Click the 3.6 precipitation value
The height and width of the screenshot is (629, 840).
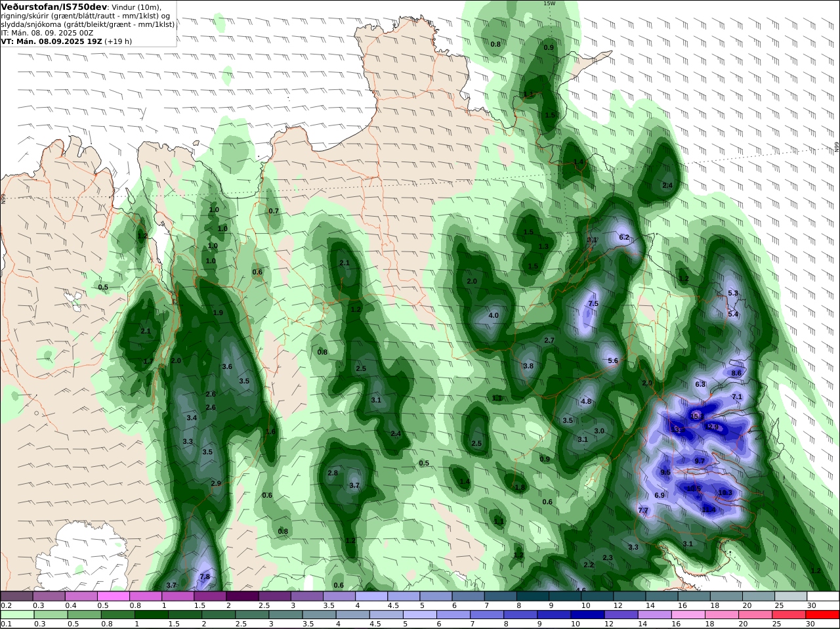point(227,366)
